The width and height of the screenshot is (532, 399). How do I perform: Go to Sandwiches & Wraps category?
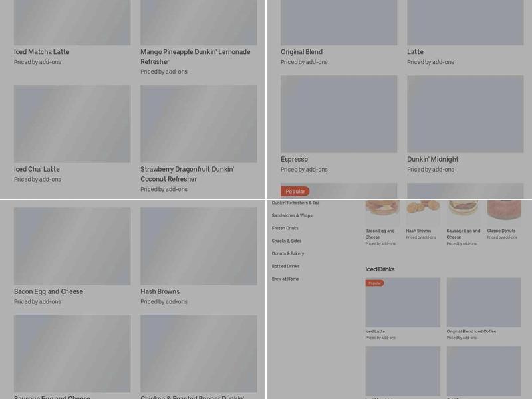coord(292,215)
